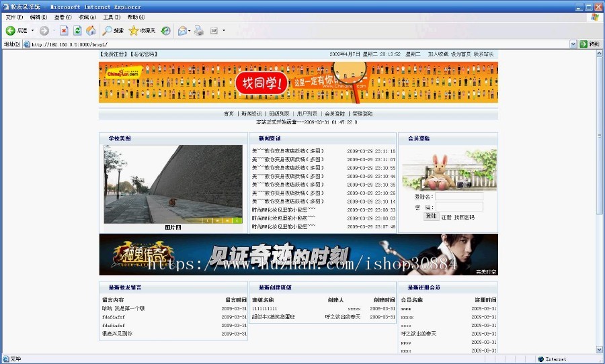Open 会员登陆 in site navigation
605x364 pixels.
(335, 113)
